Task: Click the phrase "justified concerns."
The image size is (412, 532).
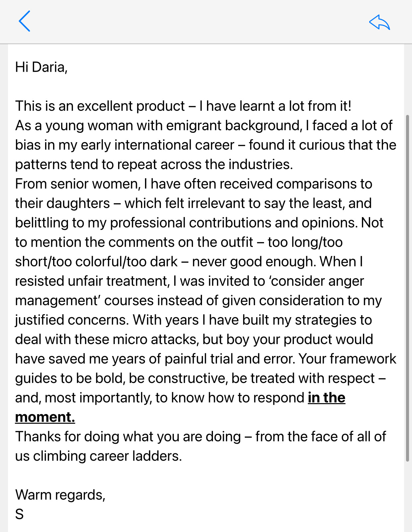Action: [72, 320]
